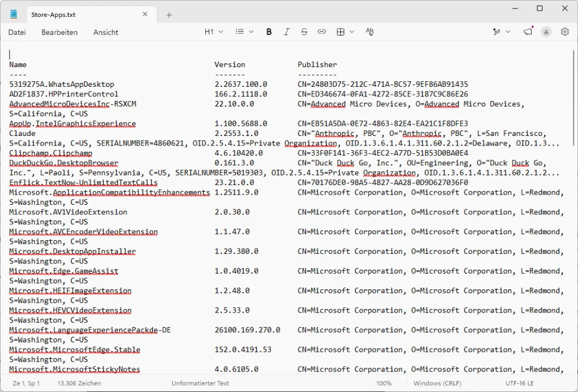Click version number 166.2.1118.0
This screenshot has height=392, width=578.
[240, 94]
